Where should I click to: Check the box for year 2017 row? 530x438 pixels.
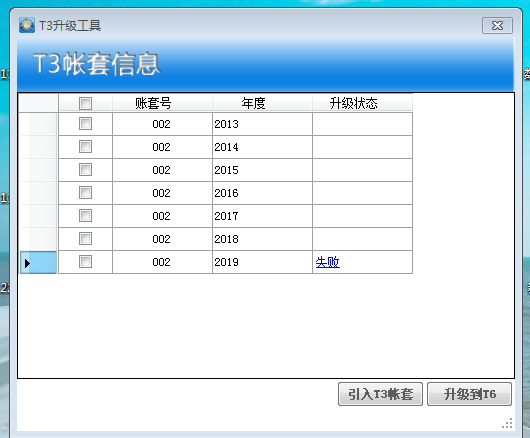pyautogui.click(x=85, y=216)
